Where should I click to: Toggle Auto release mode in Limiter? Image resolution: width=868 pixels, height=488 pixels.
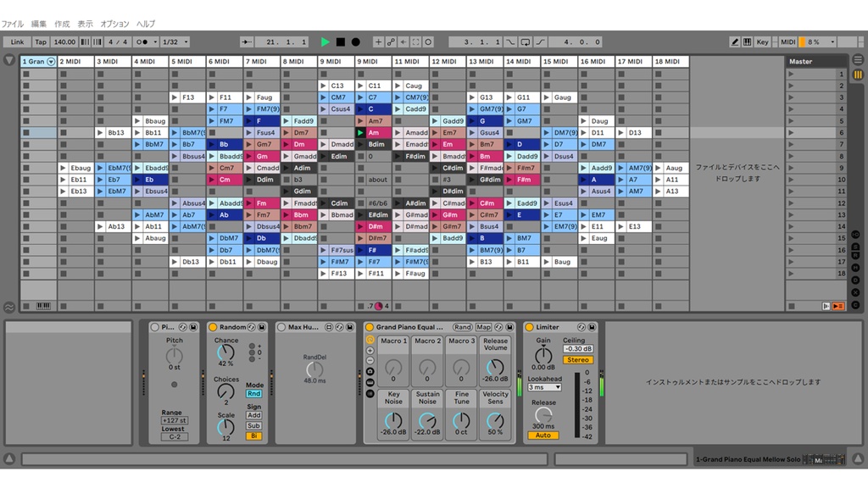pos(544,435)
